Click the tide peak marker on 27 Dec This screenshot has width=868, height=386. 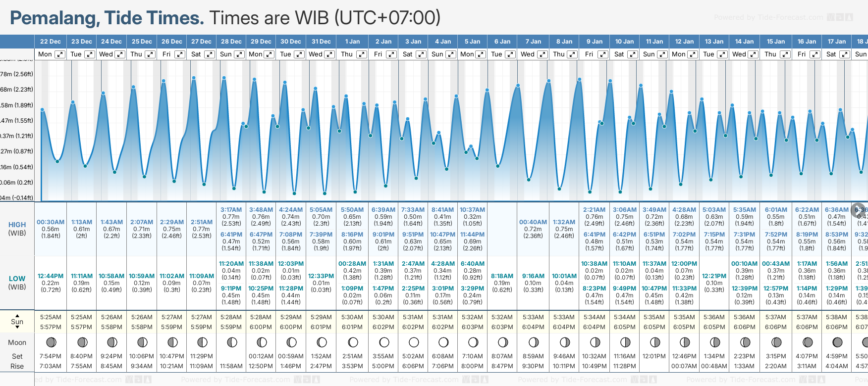point(194,78)
